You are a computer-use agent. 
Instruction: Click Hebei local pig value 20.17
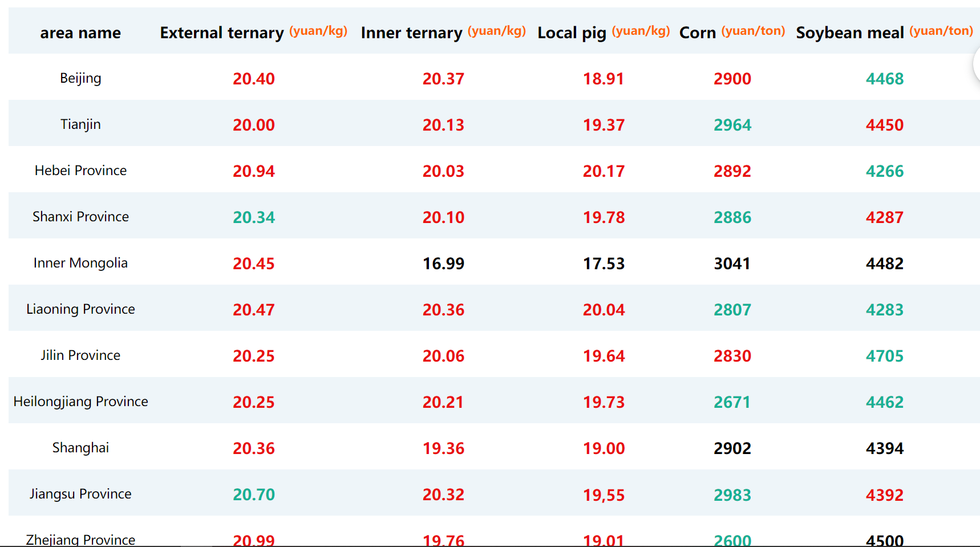tap(604, 171)
